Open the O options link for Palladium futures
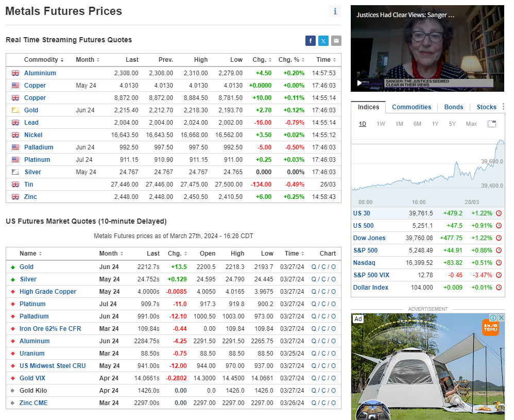Image resolution: width=514 pixels, height=420 pixels. click(x=333, y=316)
